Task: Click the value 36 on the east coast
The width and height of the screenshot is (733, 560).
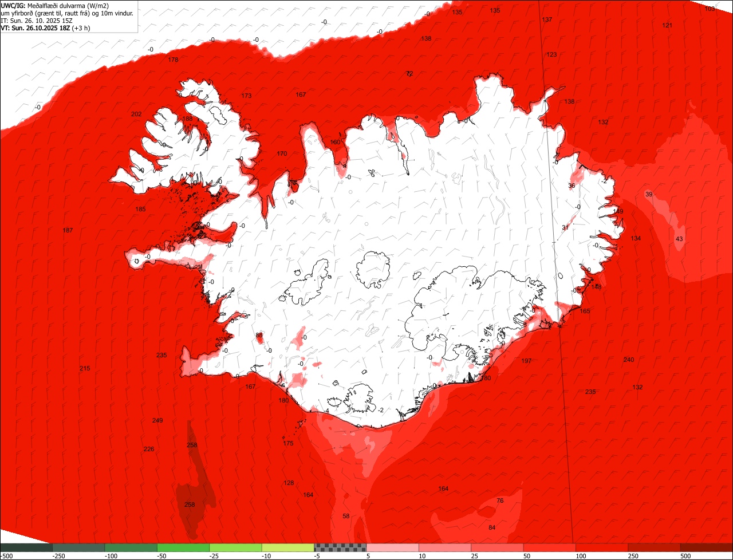Action: [x=572, y=186]
